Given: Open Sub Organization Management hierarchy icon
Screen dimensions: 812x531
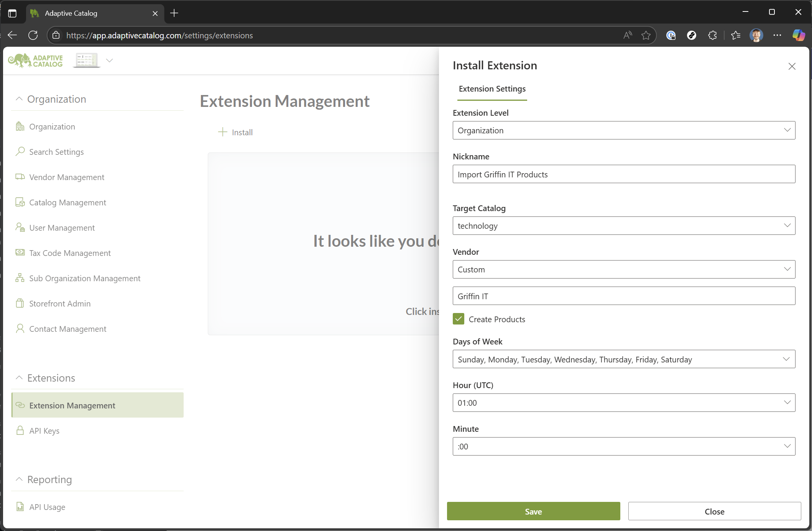Looking at the screenshot, I should 20,278.
